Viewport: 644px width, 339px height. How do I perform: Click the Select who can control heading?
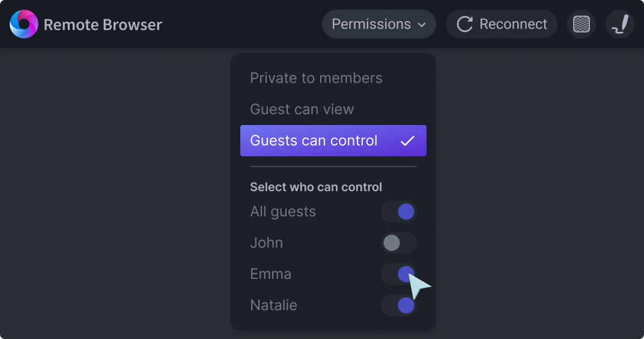(316, 187)
